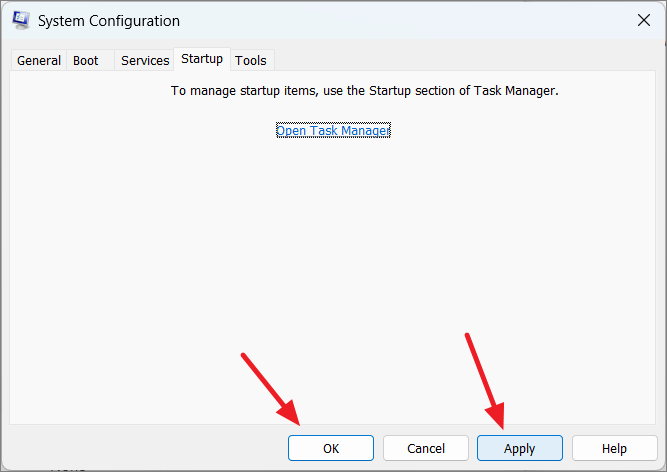Click the red arrow pointing at OK

pyautogui.click(x=271, y=389)
